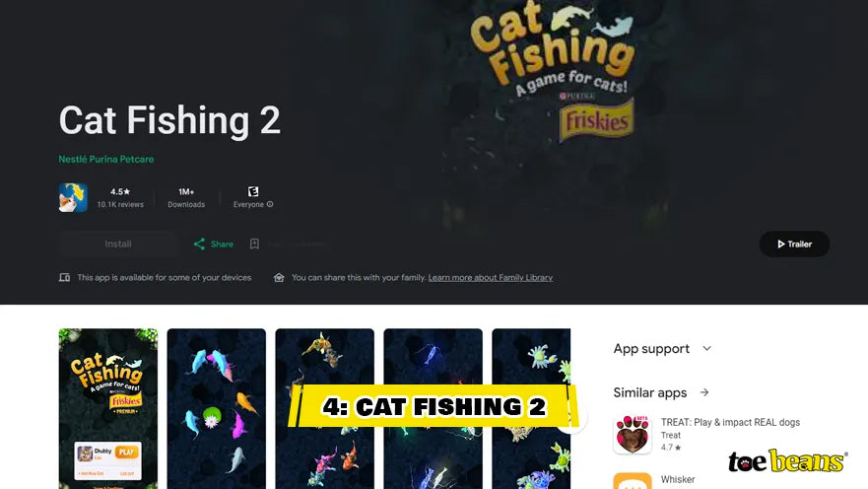The height and width of the screenshot is (489, 868).
Task: Click the Cat Fishing 2 app icon
Action: point(73,198)
